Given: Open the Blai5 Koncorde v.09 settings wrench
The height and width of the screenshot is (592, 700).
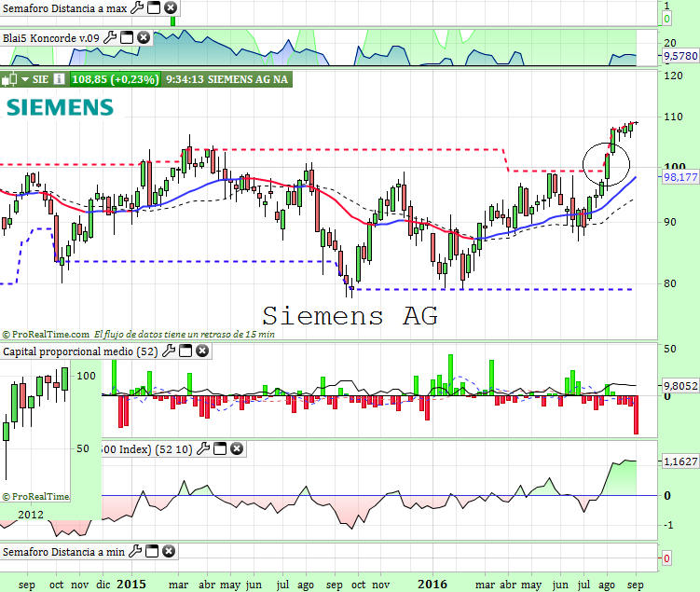Looking at the screenshot, I should (110, 37).
